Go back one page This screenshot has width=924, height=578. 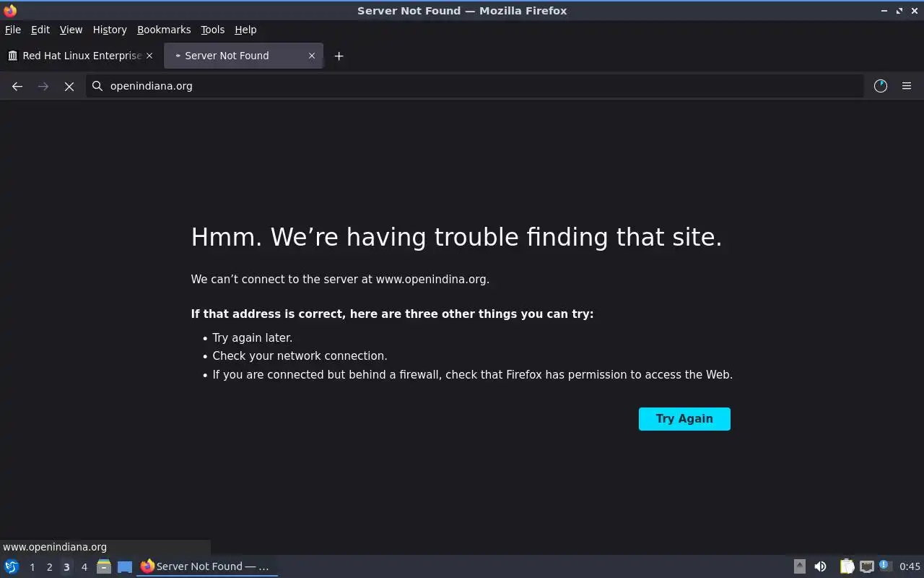17,86
